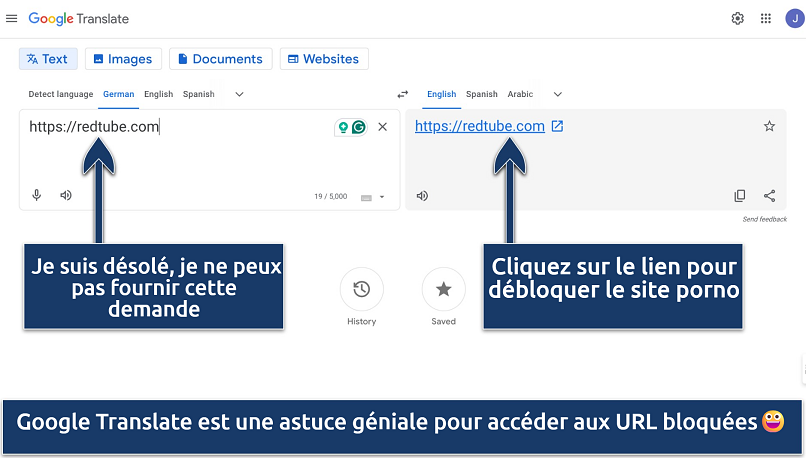The image size is (806, 458).
Task: Switch to the Images tab
Action: [123, 59]
